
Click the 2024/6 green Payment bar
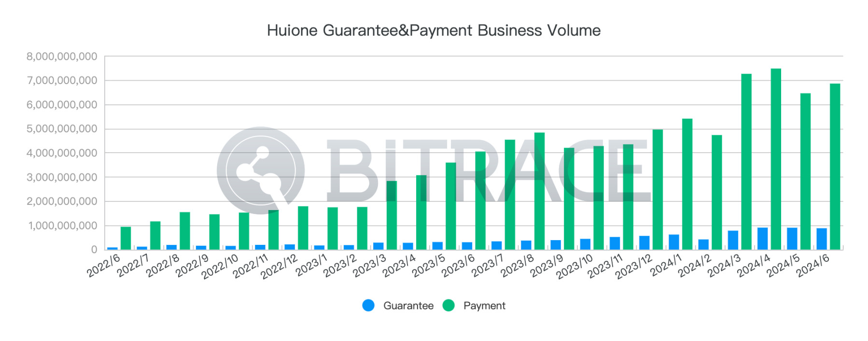click(x=835, y=167)
